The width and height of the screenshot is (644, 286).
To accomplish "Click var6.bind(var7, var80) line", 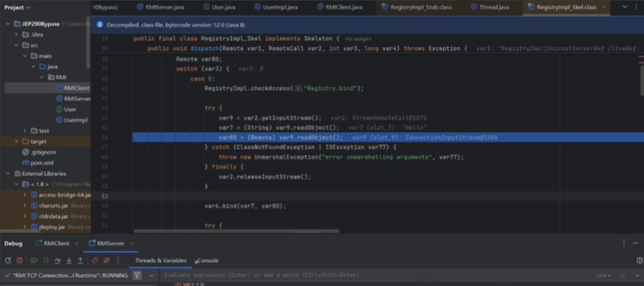I will [245, 206].
